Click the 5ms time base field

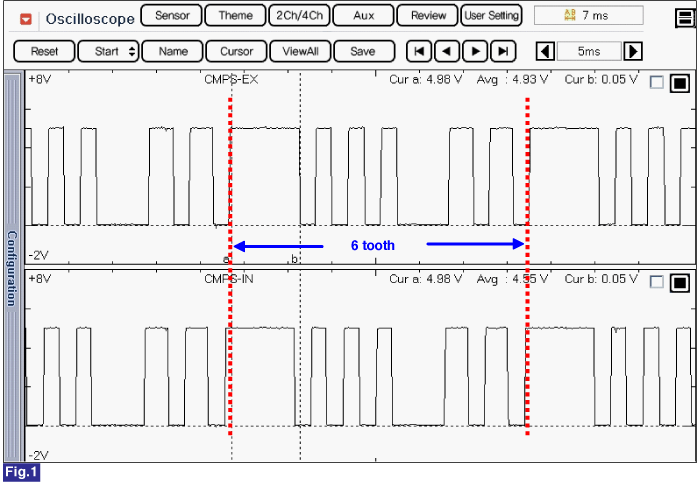(589, 51)
